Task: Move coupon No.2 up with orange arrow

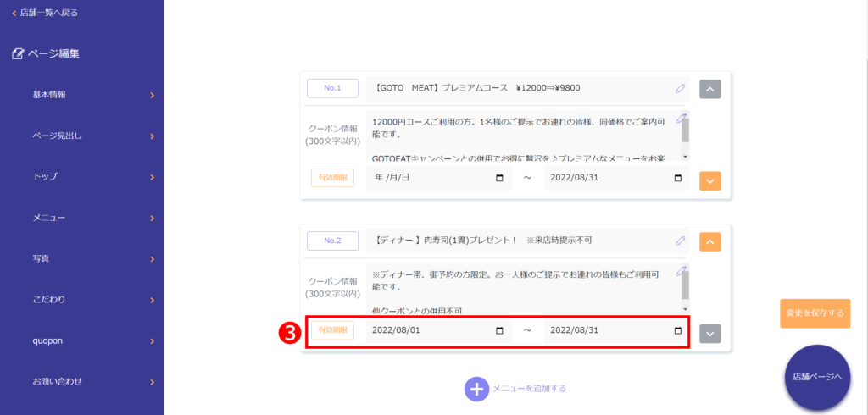Action: pos(709,242)
